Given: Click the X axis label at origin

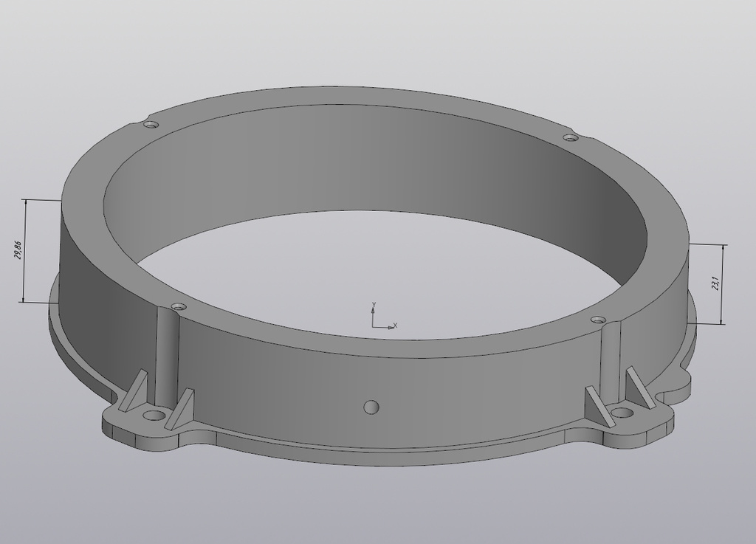Looking at the screenshot, I should pos(396,325).
